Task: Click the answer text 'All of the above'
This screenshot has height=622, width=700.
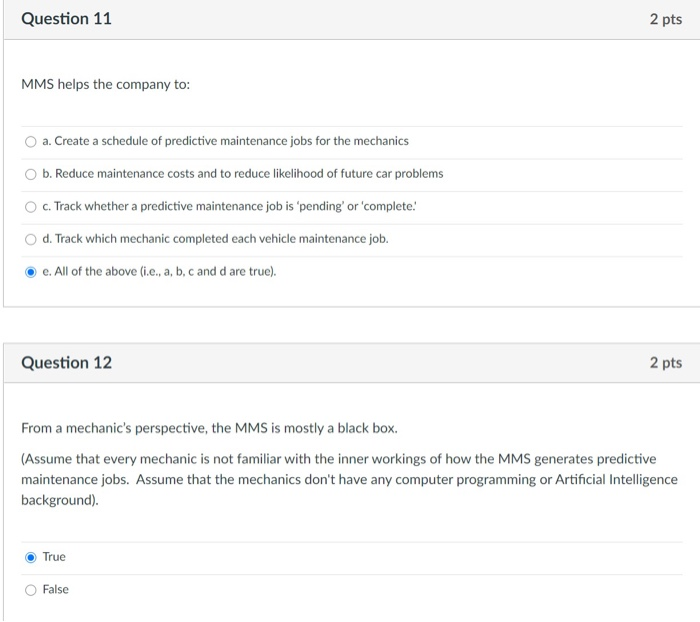Action: [96, 271]
